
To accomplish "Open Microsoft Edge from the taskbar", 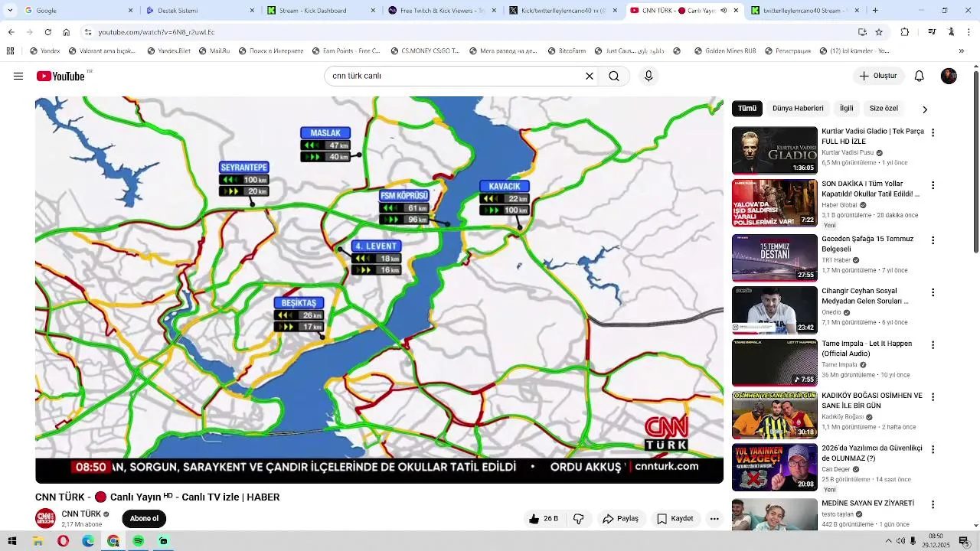I will 88,541.
